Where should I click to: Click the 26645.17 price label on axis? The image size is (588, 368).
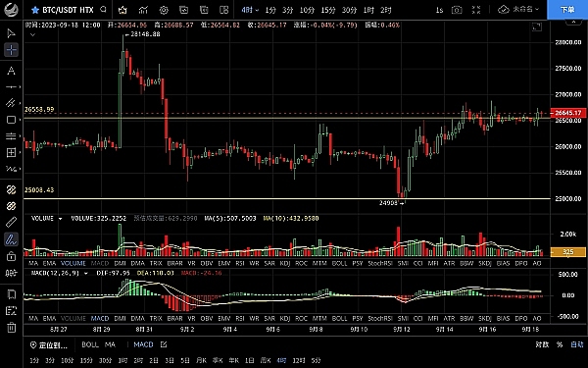click(568, 113)
